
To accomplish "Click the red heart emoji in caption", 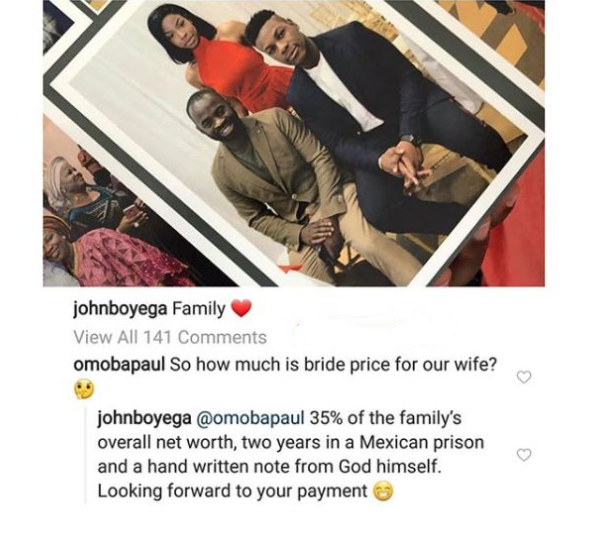I will coord(241,308).
